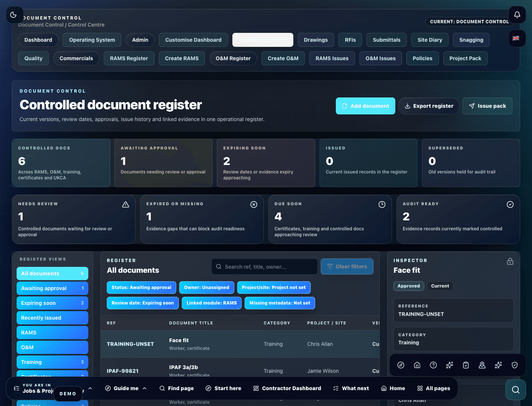Select the 'Expiring soon' register view

pyautogui.click(x=52, y=303)
